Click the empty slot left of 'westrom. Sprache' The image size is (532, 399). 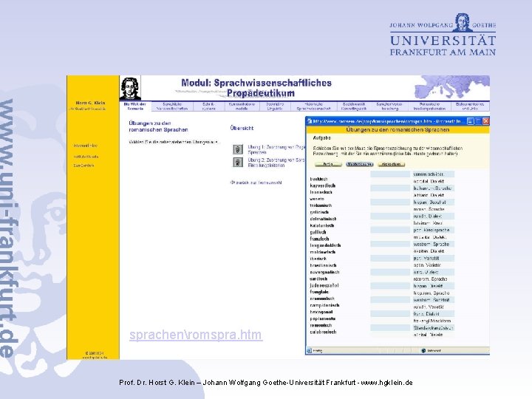tap(390, 245)
